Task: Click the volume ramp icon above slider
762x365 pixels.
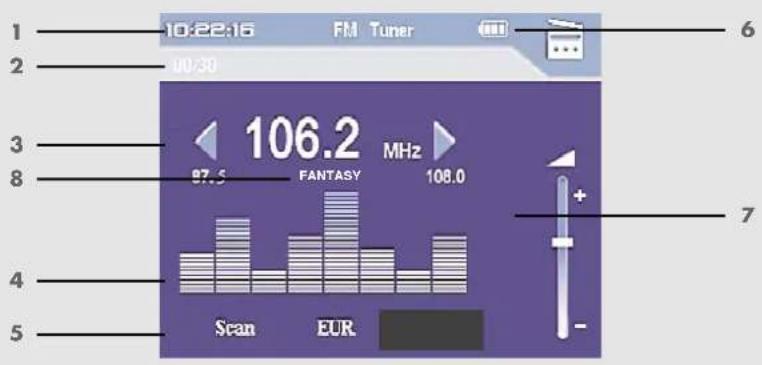Action: coord(561,158)
